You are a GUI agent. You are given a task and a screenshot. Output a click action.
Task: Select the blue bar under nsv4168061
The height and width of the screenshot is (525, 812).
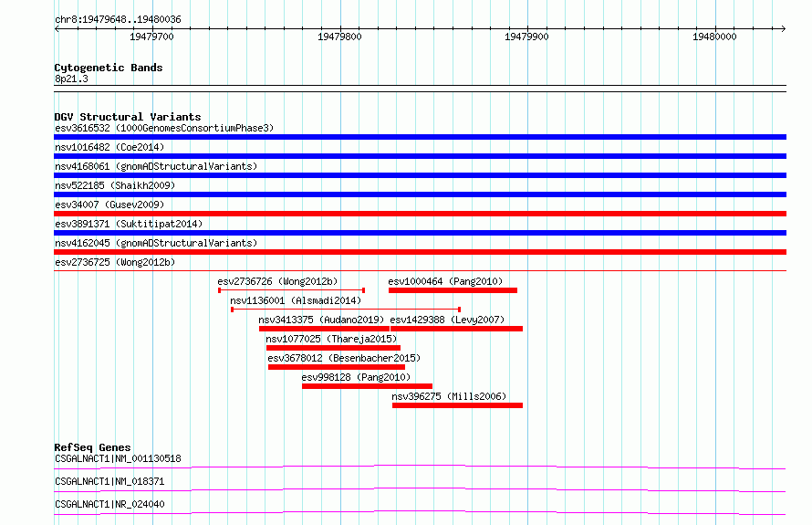420,175
